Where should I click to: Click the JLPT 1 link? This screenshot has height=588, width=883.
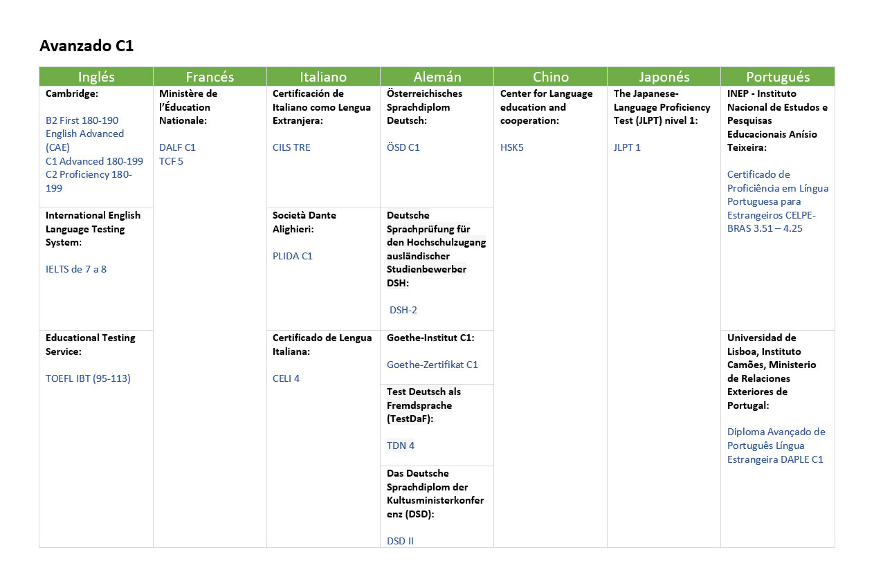click(627, 147)
